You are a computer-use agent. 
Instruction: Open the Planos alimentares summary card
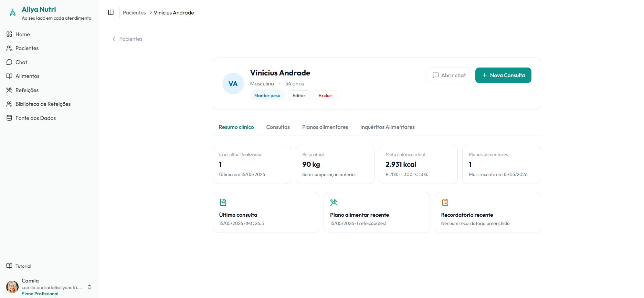(502, 164)
